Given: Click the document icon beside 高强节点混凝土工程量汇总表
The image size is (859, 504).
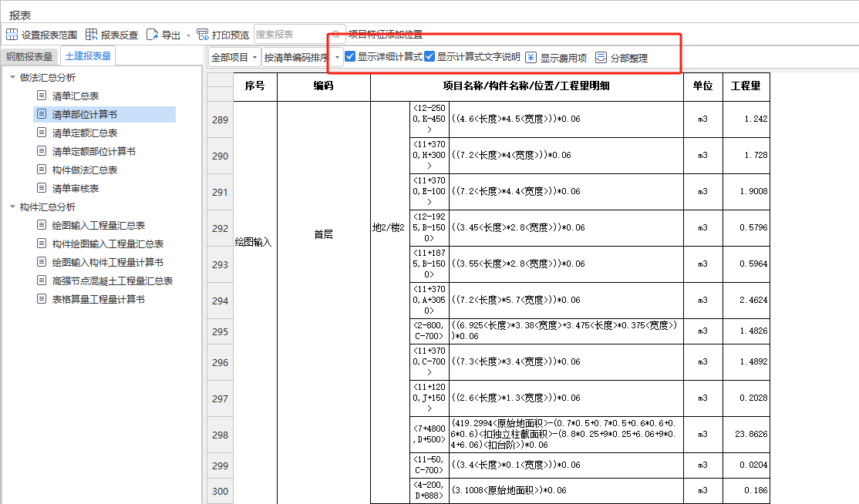Looking at the screenshot, I should (42, 281).
